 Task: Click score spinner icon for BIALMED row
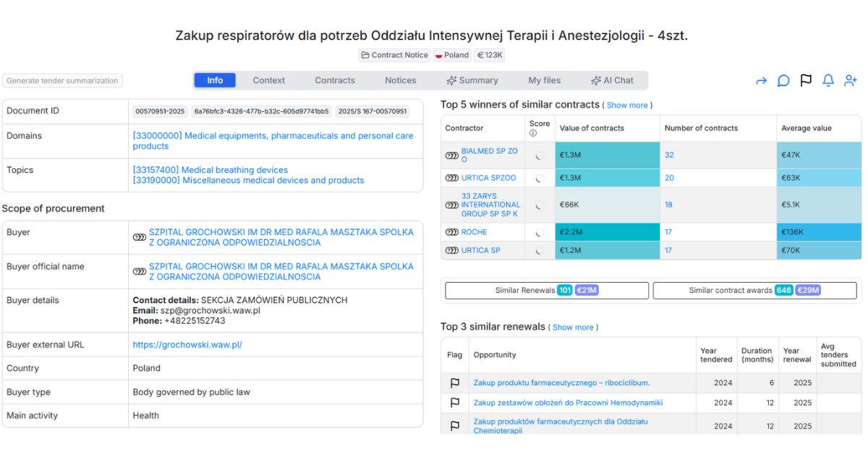[x=540, y=155]
